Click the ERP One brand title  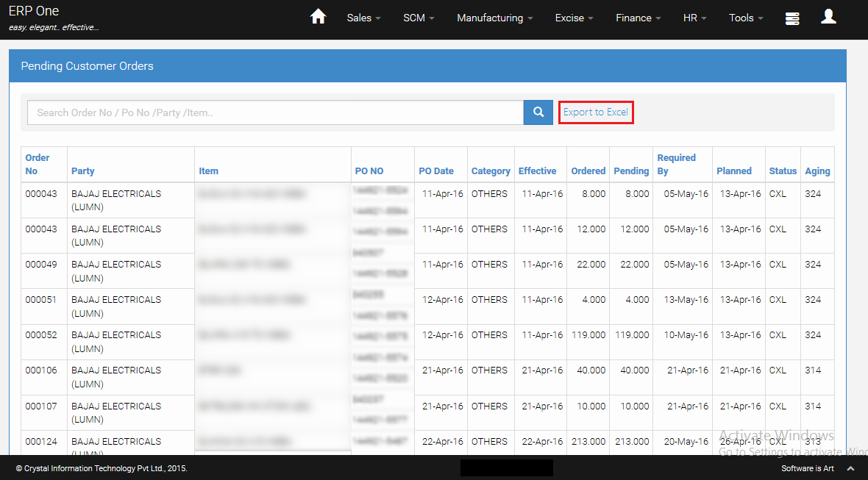(34, 11)
